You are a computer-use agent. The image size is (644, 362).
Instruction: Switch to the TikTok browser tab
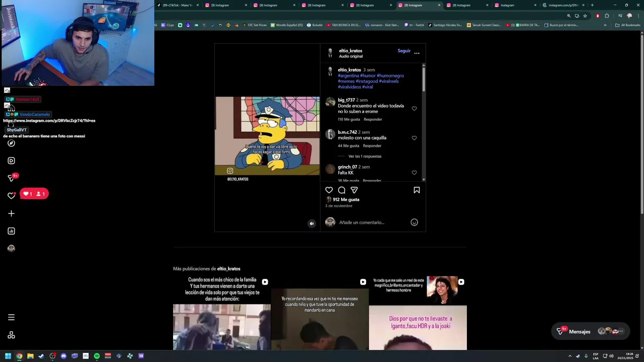point(177,5)
